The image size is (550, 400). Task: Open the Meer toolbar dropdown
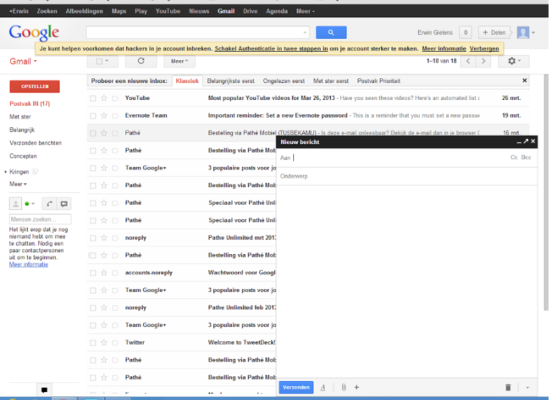(x=179, y=61)
